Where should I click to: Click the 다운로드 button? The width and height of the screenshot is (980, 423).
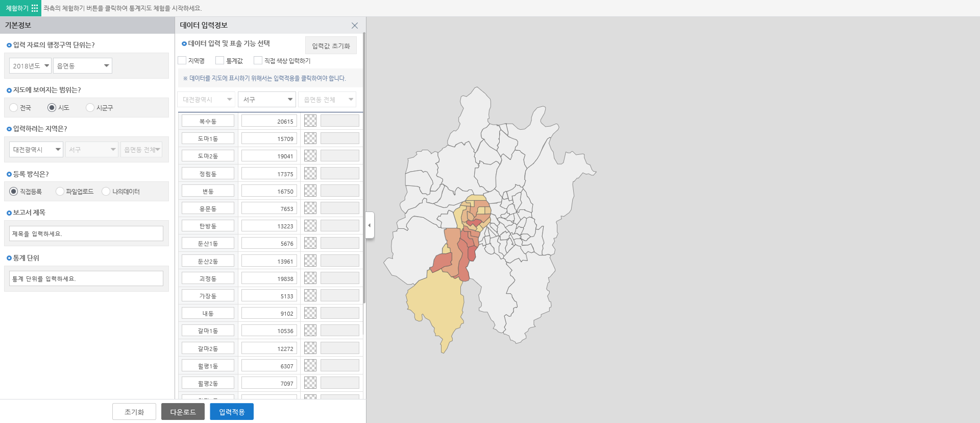pyautogui.click(x=183, y=412)
